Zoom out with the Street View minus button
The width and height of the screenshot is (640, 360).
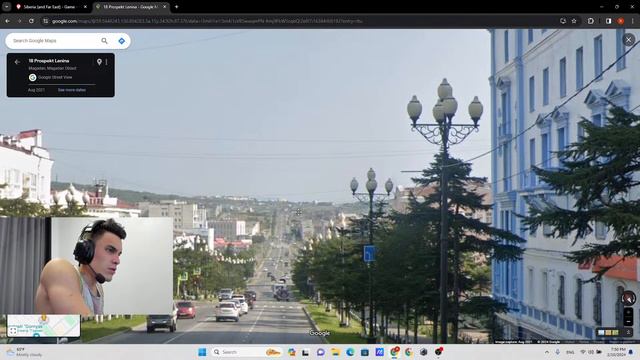(629, 321)
